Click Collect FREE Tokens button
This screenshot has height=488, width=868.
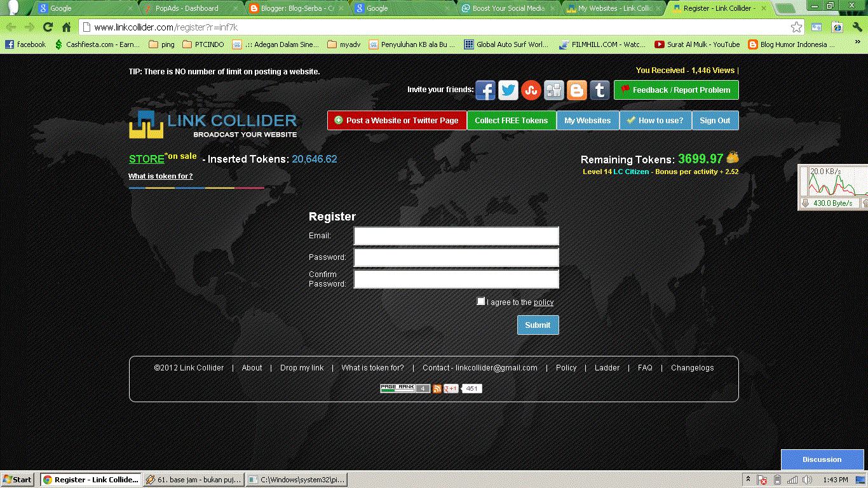pos(512,121)
